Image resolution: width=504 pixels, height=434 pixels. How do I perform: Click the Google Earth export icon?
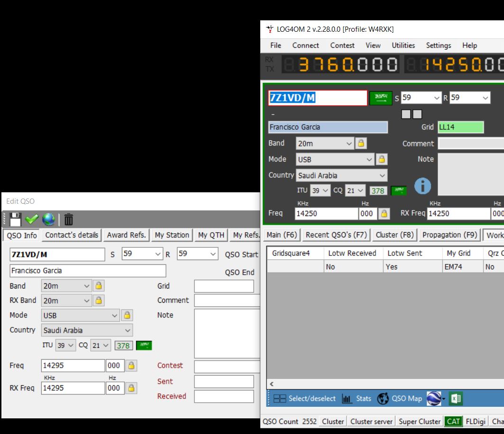tap(434, 398)
